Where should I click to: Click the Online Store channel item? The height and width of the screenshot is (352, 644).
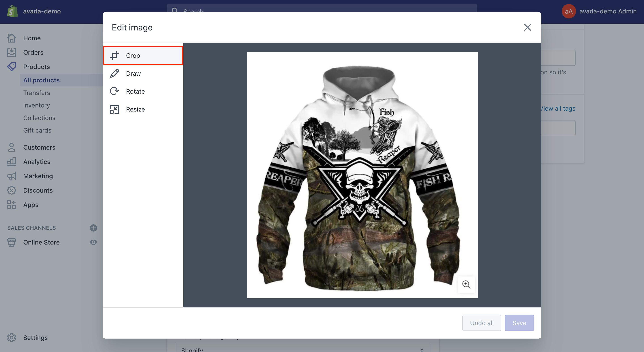(41, 242)
